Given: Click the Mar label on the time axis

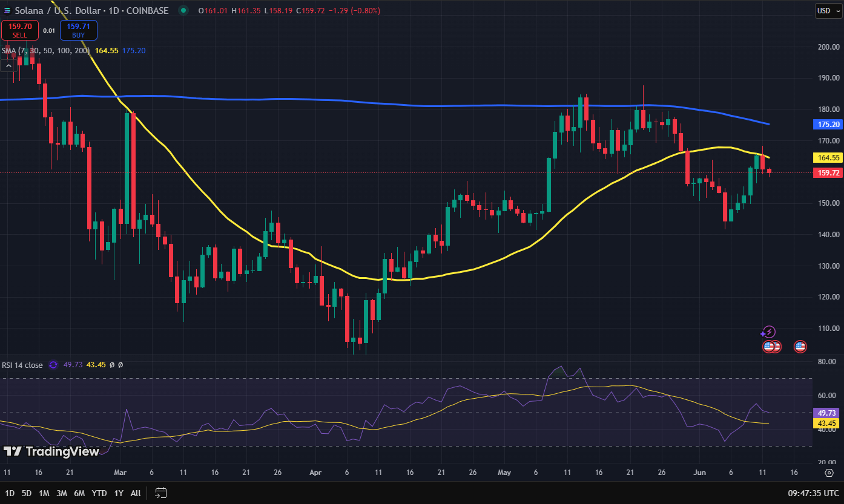Looking at the screenshot, I should click(120, 472).
